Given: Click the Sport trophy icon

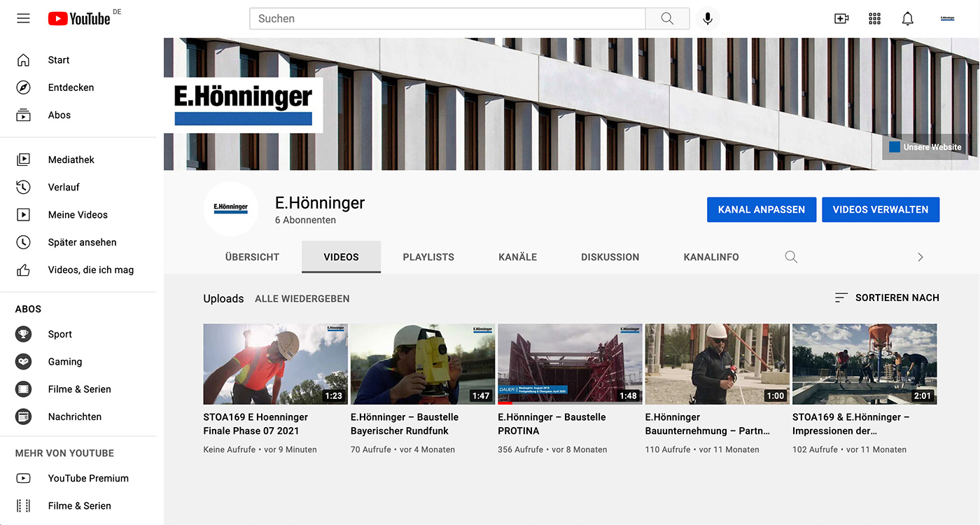Looking at the screenshot, I should 24,335.
